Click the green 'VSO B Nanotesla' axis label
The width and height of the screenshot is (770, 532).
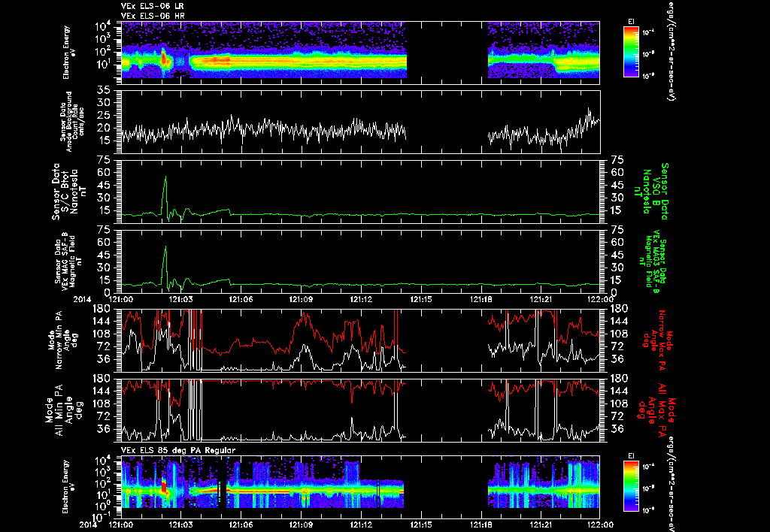tap(651, 192)
